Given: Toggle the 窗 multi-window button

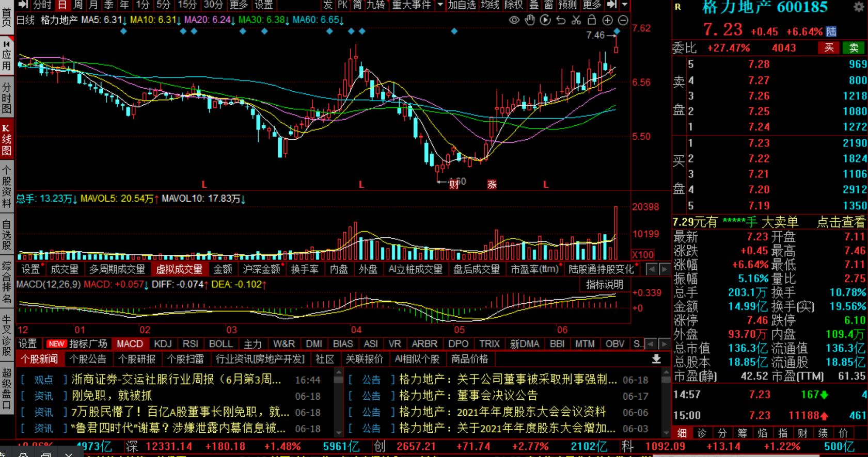Looking at the screenshot, I should [548, 5].
